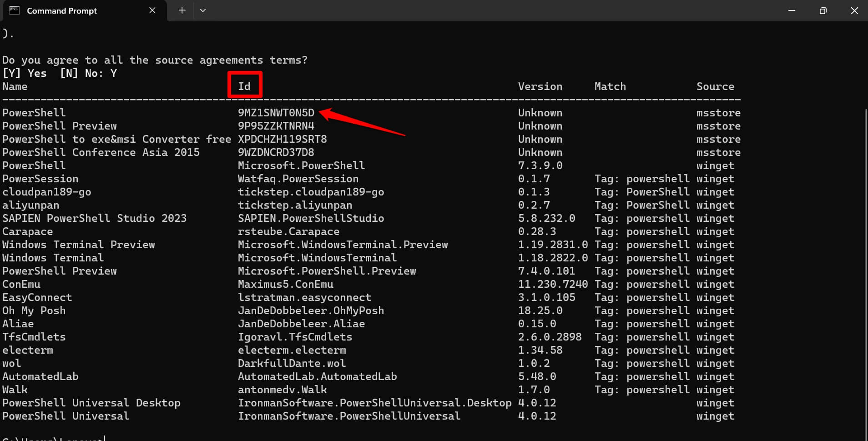Click the name "PowerShell Universal Desktop"
The height and width of the screenshot is (441, 868).
pos(91,403)
